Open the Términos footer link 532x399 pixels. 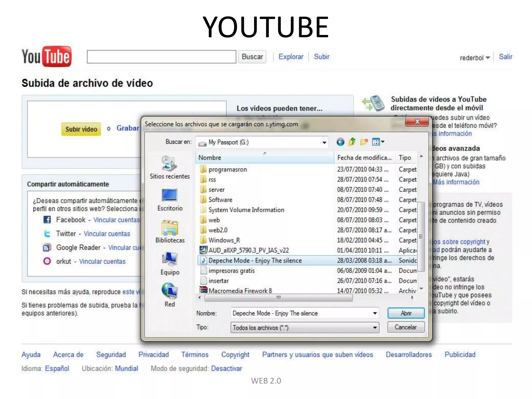195,355
